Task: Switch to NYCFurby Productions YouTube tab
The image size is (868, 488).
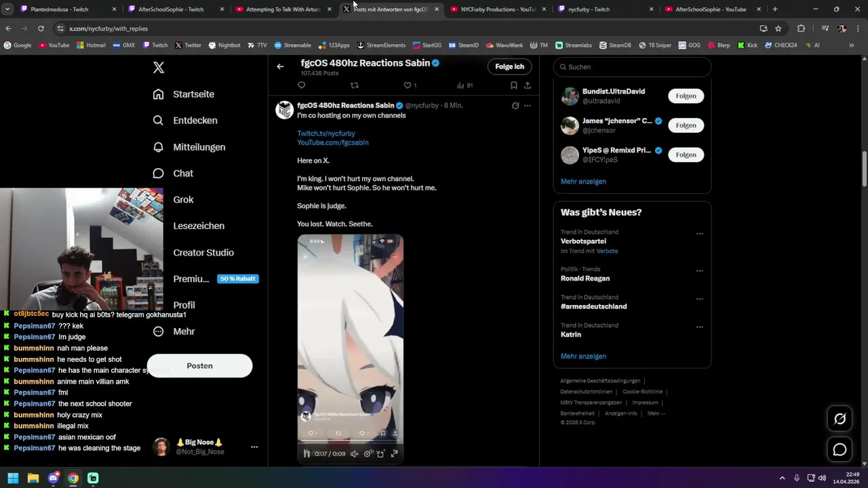Action: point(498,9)
